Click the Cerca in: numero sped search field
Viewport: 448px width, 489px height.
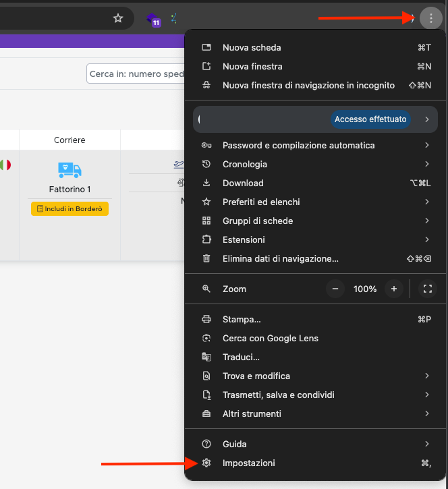(x=136, y=74)
